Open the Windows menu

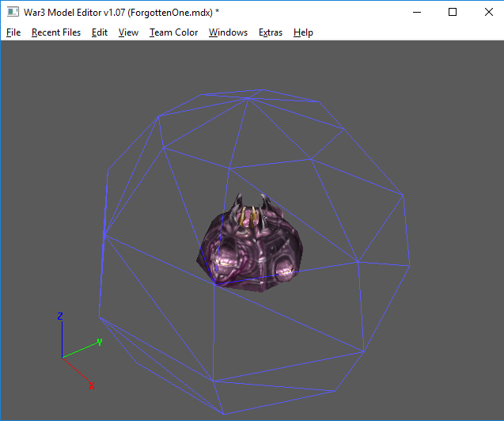[228, 32]
